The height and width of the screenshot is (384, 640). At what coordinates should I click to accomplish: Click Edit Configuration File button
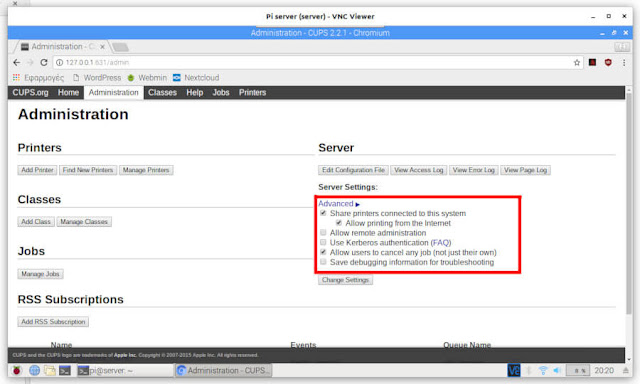pos(353,170)
